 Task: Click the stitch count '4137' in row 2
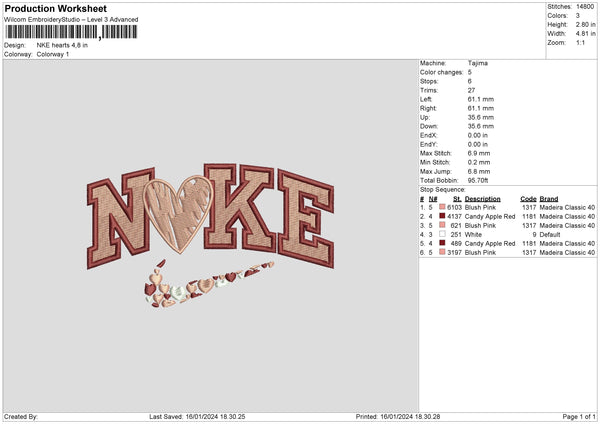tap(455, 217)
